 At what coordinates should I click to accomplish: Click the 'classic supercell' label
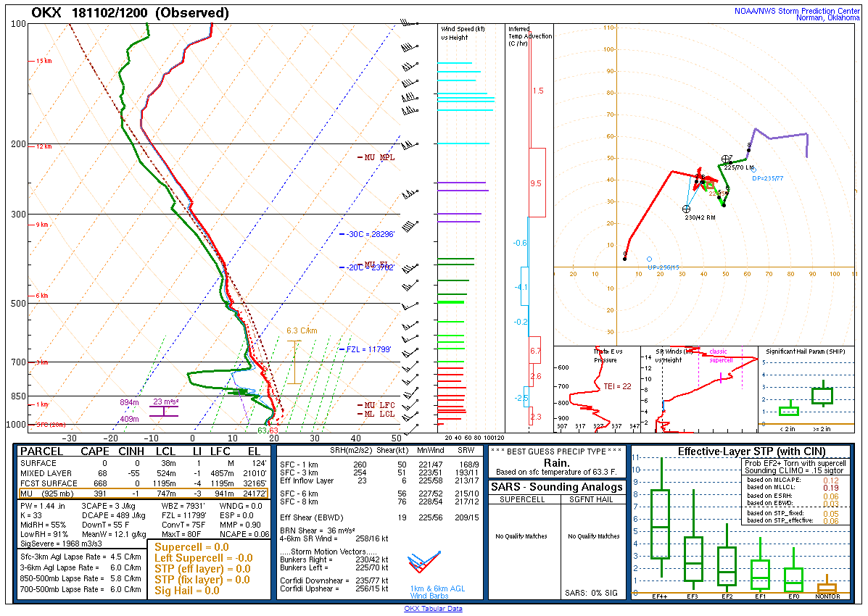[719, 355]
